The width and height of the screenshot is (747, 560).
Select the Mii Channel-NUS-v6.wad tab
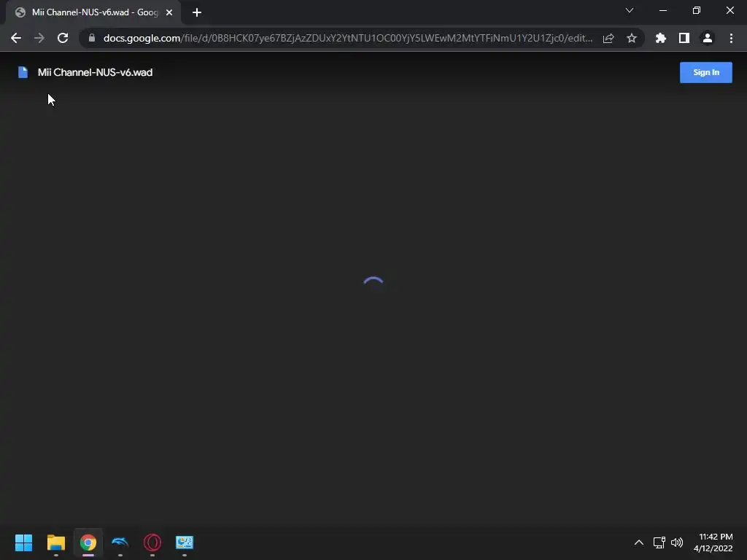(93, 12)
